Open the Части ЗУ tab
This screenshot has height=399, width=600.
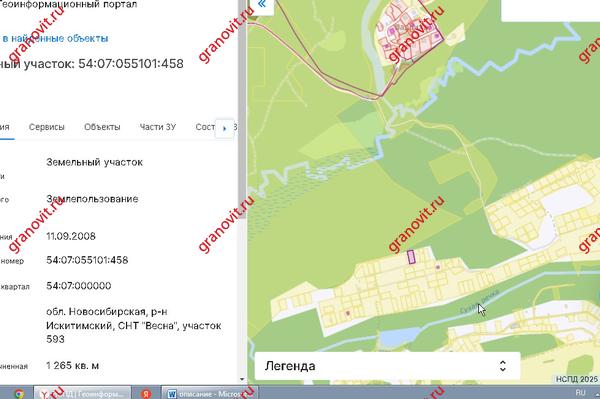coord(158,127)
